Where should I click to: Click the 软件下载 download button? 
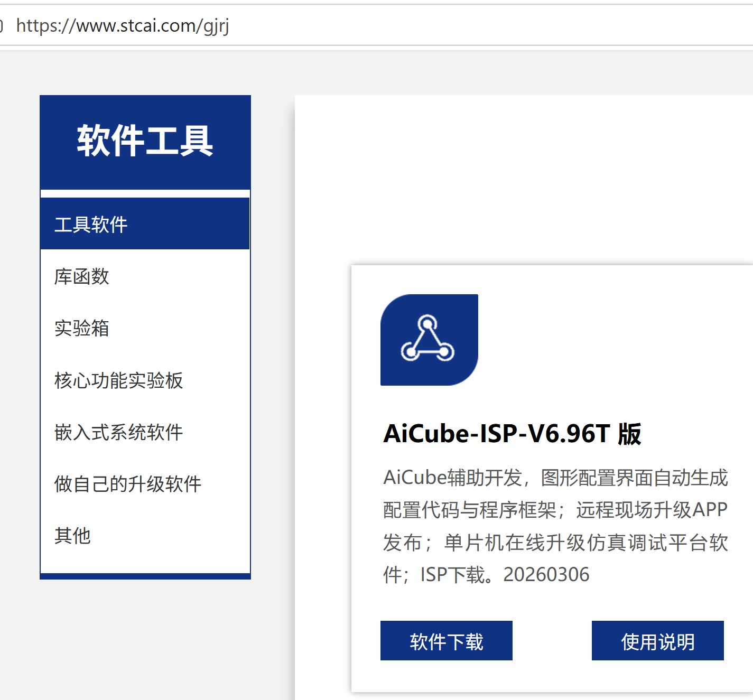click(447, 641)
